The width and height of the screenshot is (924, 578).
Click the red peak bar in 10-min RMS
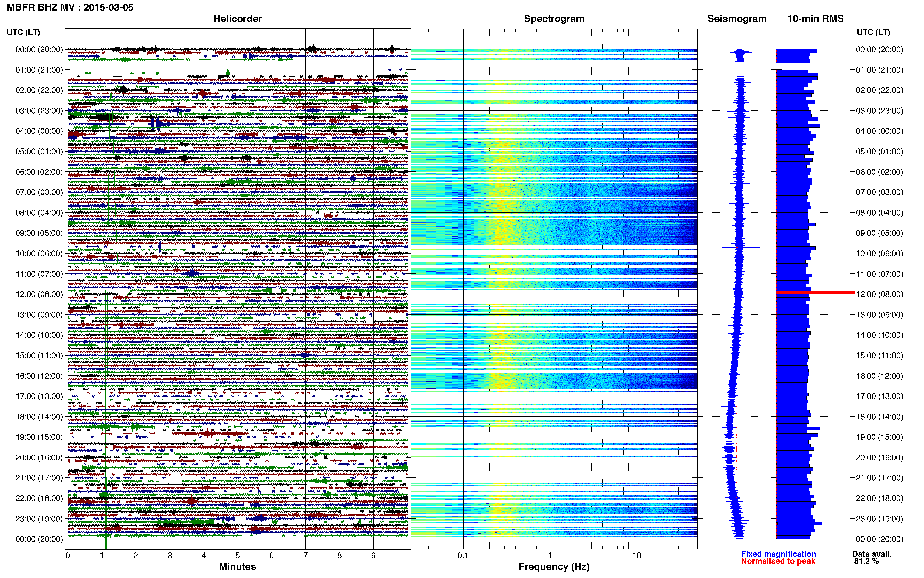pos(815,292)
